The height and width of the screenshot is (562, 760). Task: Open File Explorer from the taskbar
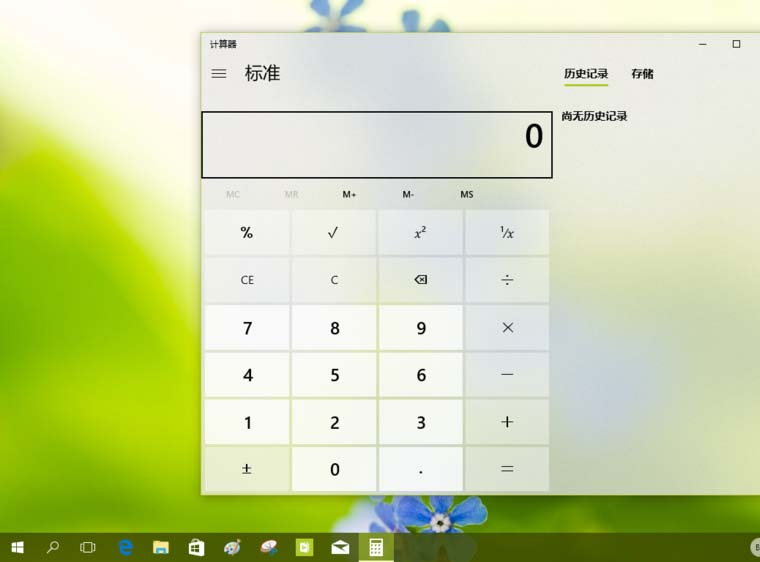(x=160, y=547)
